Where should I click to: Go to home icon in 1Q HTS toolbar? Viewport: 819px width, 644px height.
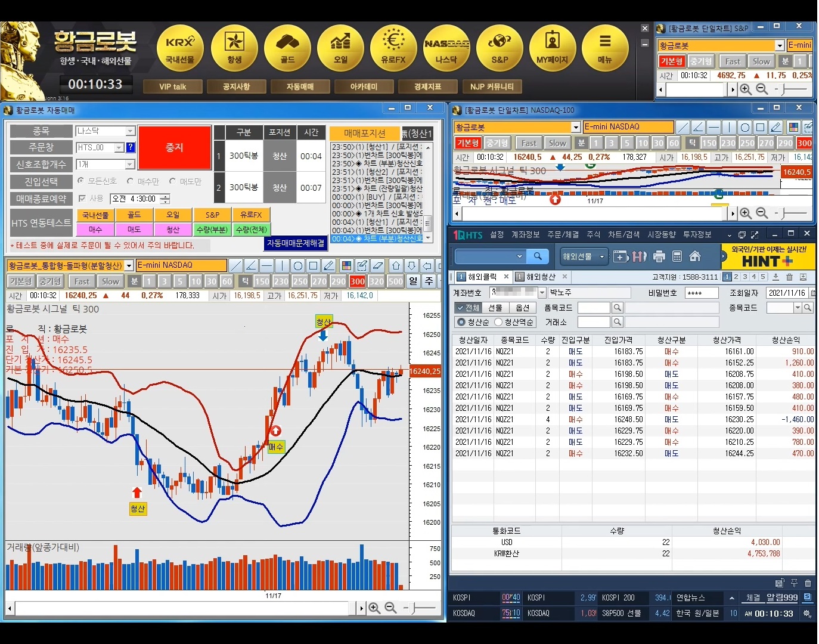(x=694, y=256)
